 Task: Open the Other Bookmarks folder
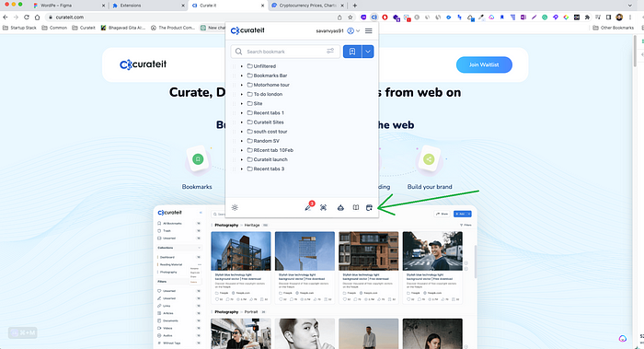[x=614, y=28]
